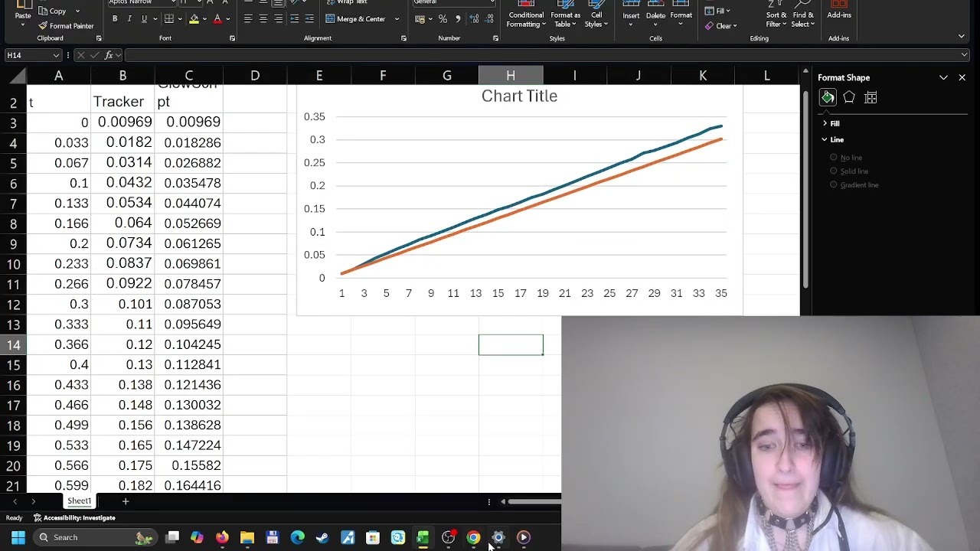This screenshot has height=551, width=980.
Task: Open Size & Properties tab in Format Shape
Action: tap(871, 97)
